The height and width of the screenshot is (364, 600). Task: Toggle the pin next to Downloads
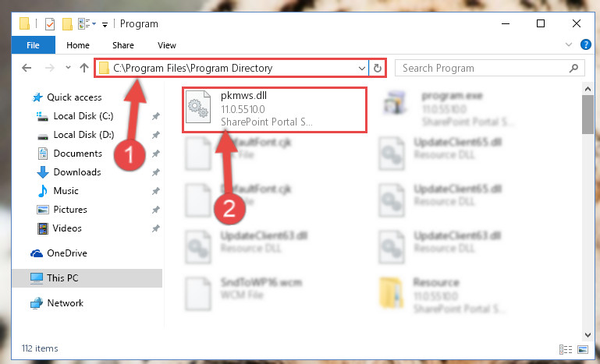tap(155, 172)
